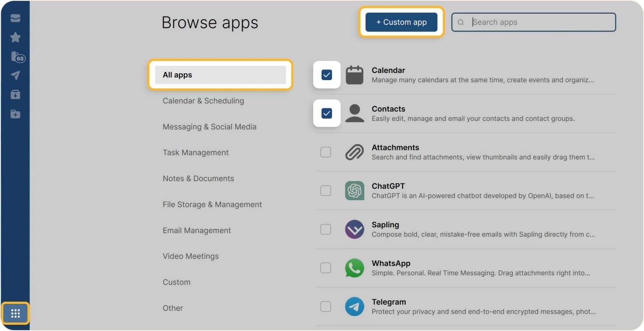Click the Contacts person icon
644x331 pixels.
pyautogui.click(x=354, y=113)
